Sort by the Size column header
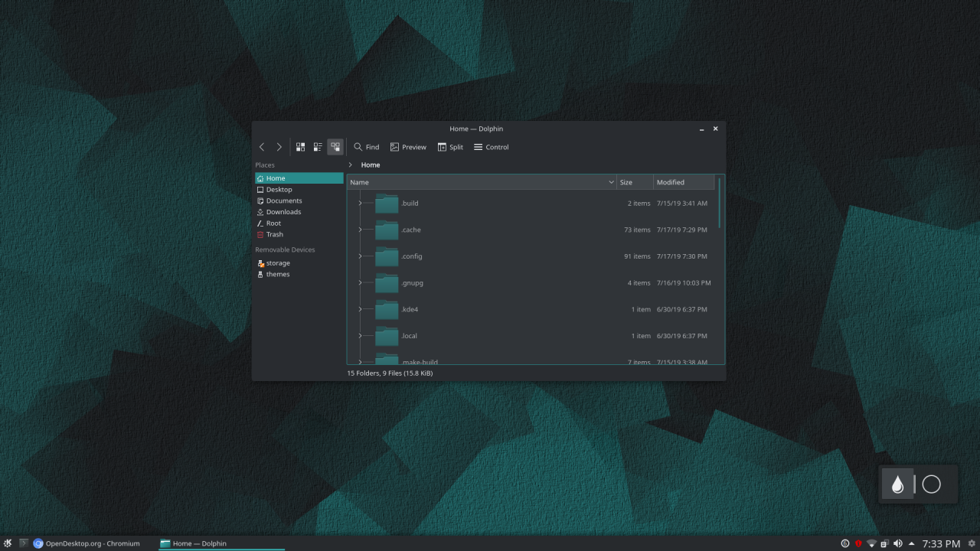980x551 pixels. click(x=635, y=182)
